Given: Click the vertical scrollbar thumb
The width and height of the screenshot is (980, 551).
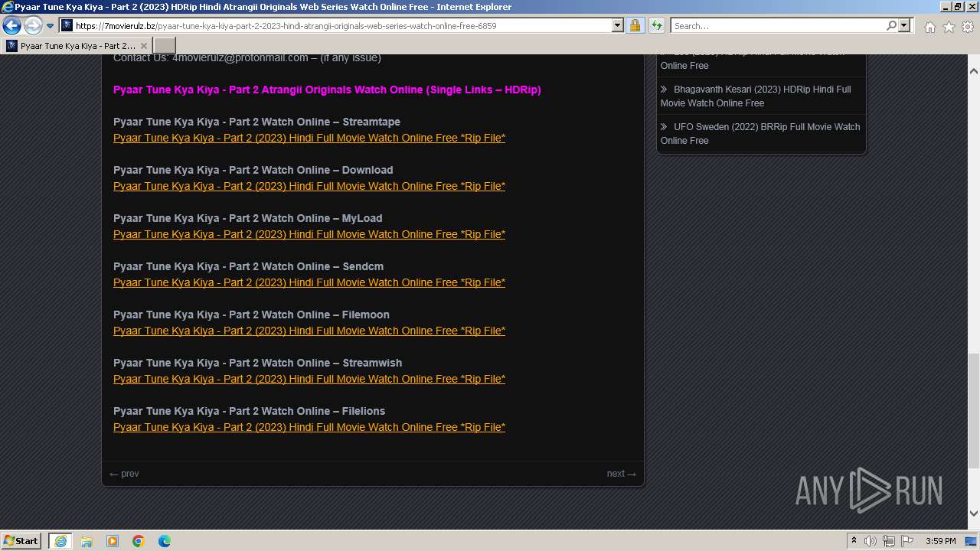Looking at the screenshot, I should [x=974, y=409].
